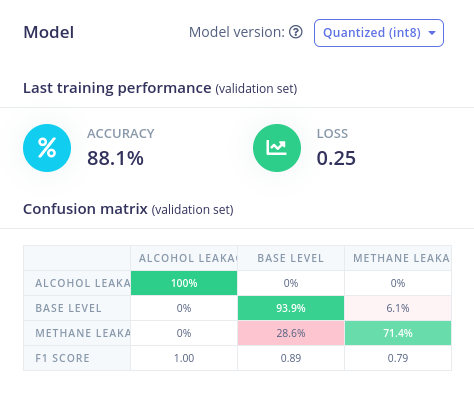Click the dropdown arrow beside Quantized (int8)
474x394 pixels.
point(432,33)
